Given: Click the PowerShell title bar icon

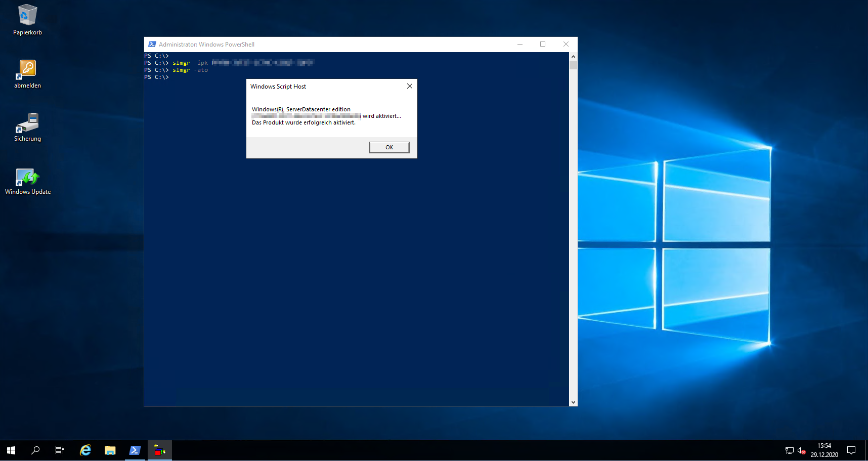Looking at the screenshot, I should [x=152, y=45].
